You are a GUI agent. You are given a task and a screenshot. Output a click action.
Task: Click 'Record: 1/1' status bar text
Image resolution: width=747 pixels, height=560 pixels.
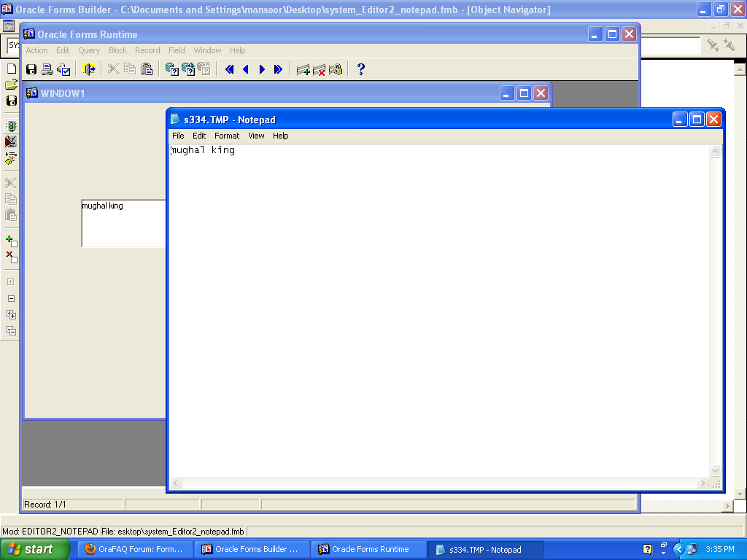pos(44,505)
